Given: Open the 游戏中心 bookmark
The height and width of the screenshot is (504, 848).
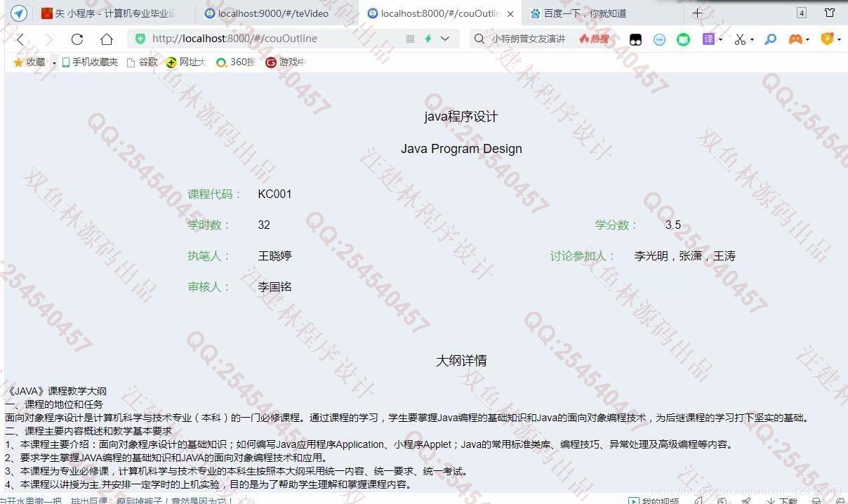Looking at the screenshot, I should 286,62.
